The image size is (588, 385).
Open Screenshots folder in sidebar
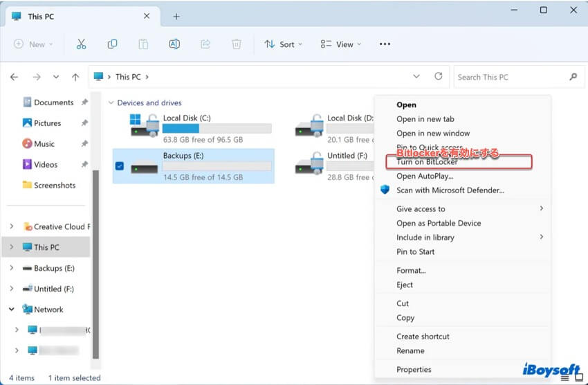[49, 185]
